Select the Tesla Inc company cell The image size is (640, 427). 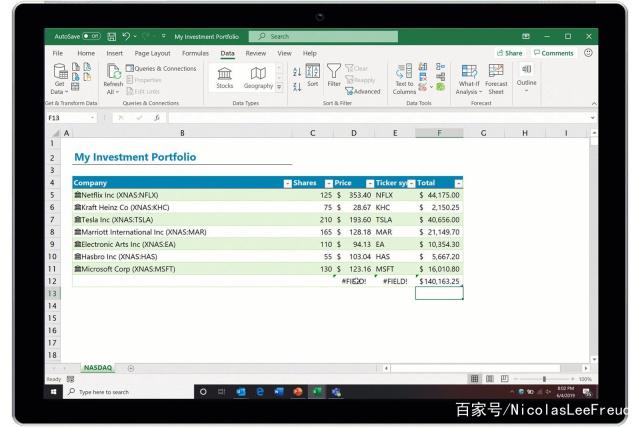(181, 220)
